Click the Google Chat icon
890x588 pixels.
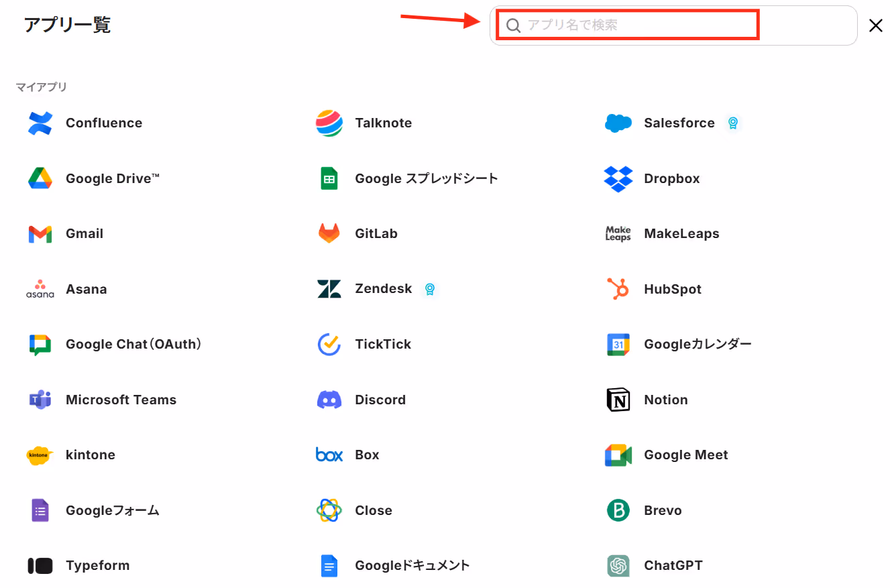(40, 345)
